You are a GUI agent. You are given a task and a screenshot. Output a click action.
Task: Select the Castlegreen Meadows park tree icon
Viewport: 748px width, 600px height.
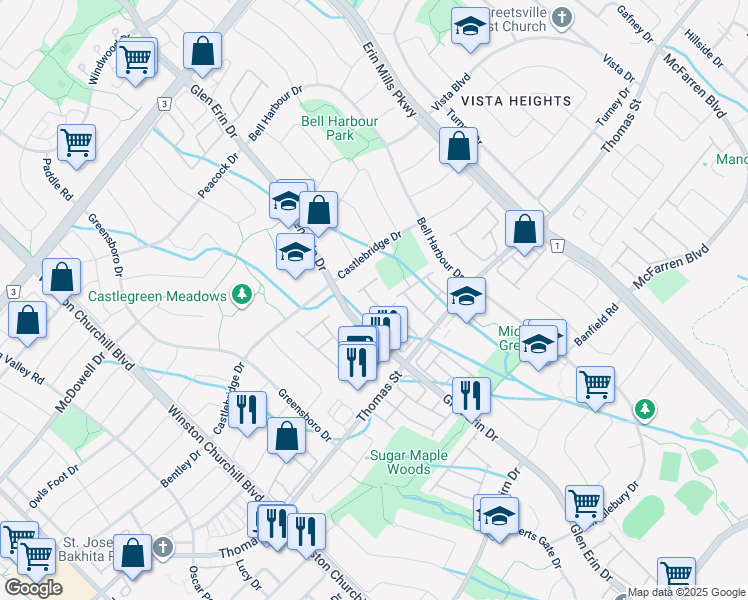pyautogui.click(x=241, y=294)
